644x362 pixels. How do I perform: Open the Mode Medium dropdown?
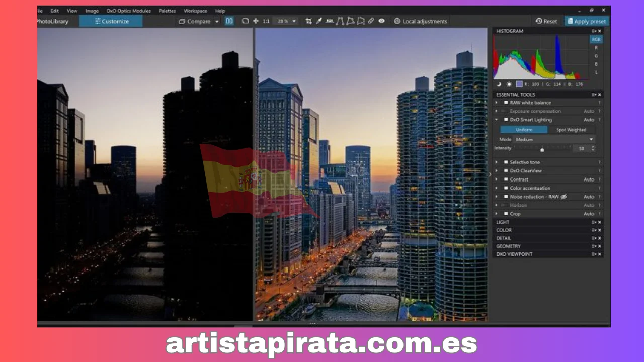[554, 139]
